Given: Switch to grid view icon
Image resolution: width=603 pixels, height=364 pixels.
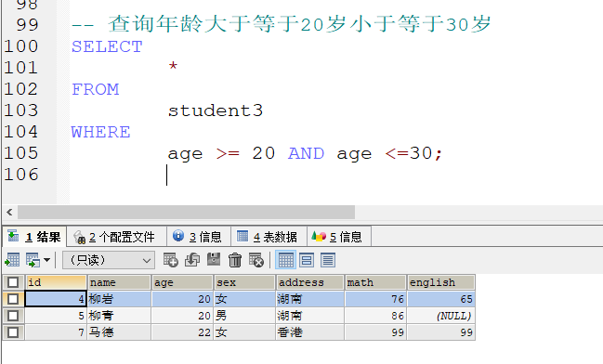Looking at the screenshot, I should coord(286,260).
